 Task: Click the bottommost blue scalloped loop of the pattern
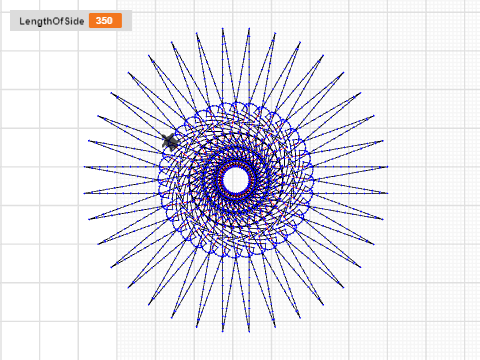[236, 253]
